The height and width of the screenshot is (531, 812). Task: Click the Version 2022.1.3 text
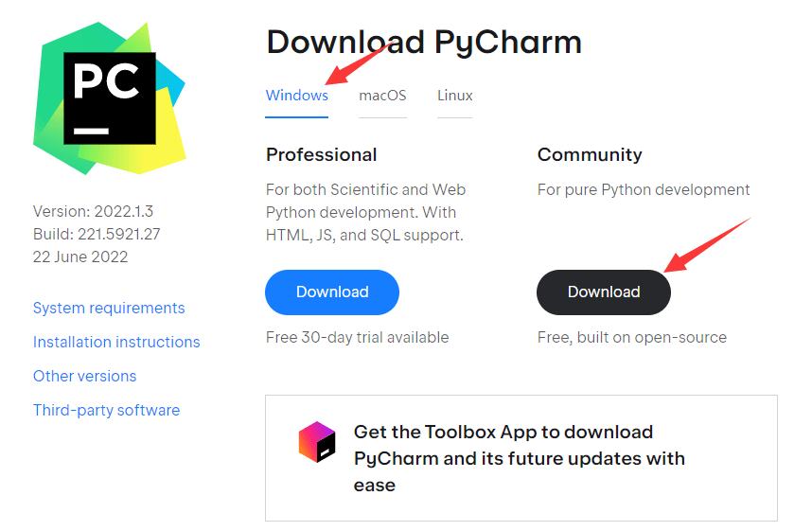pos(93,211)
